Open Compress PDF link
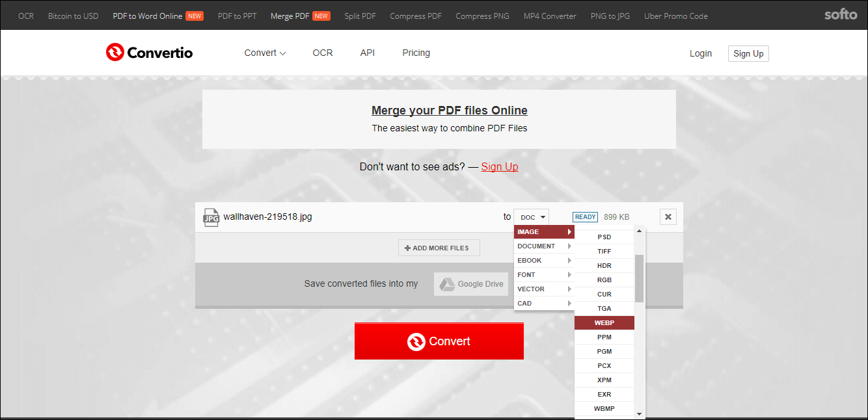Viewport: 868px width, 420px height. point(416,16)
